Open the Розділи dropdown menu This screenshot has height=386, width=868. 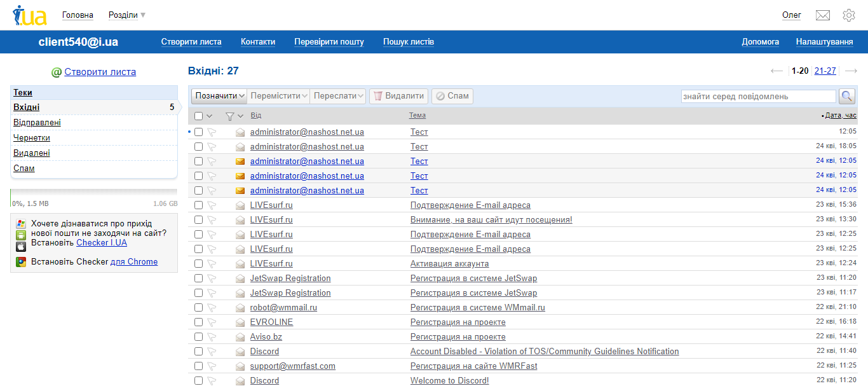pos(126,15)
